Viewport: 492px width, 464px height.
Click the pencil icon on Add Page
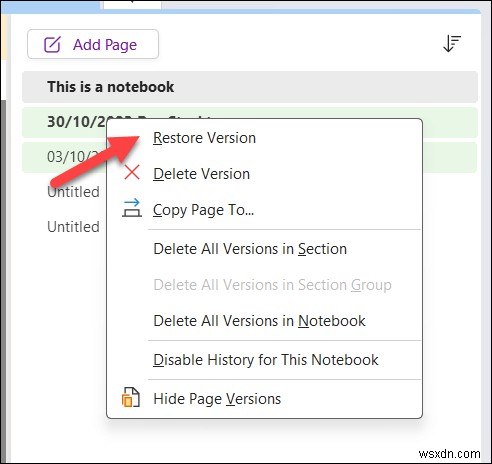[x=52, y=44]
